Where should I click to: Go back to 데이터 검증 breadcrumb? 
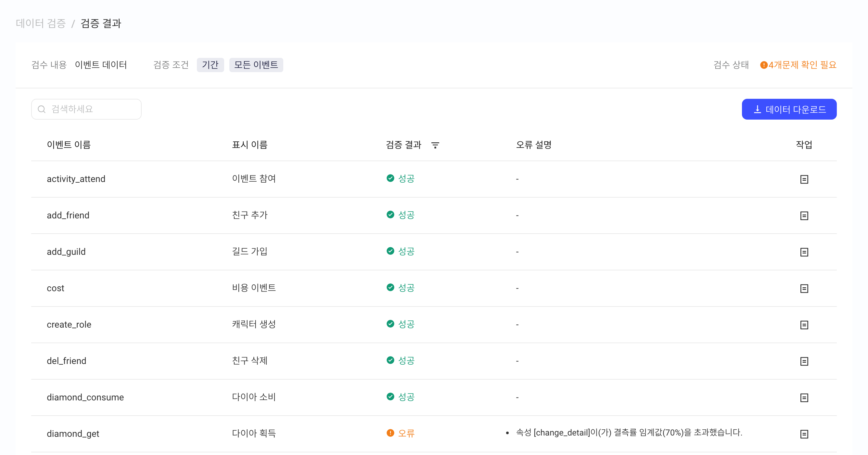coord(41,23)
